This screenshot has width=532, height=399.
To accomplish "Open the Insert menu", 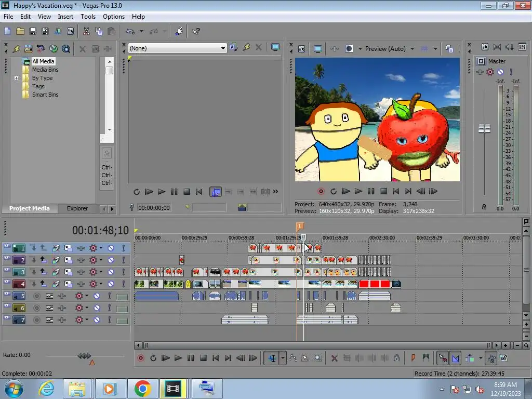I will click(65, 17).
